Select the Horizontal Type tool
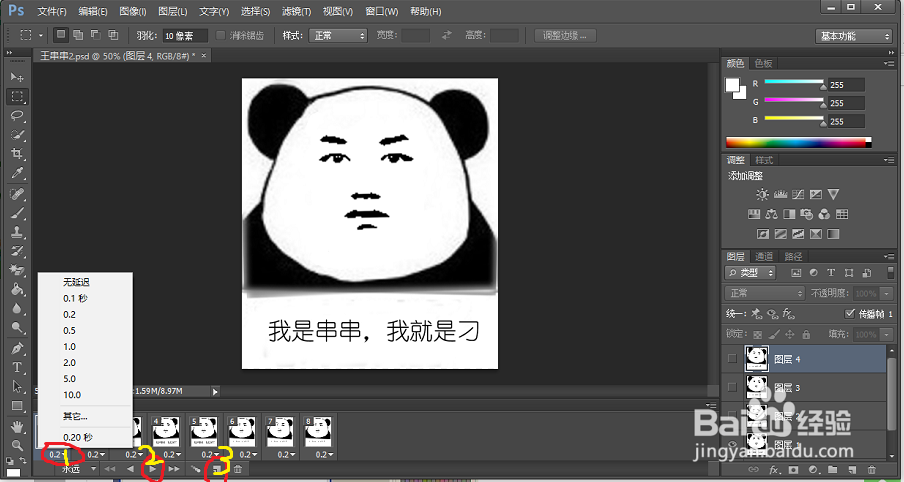 click(x=17, y=367)
